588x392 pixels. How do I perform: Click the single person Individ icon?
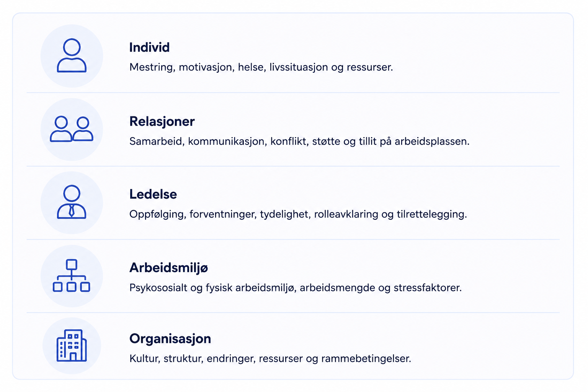[x=72, y=56]
